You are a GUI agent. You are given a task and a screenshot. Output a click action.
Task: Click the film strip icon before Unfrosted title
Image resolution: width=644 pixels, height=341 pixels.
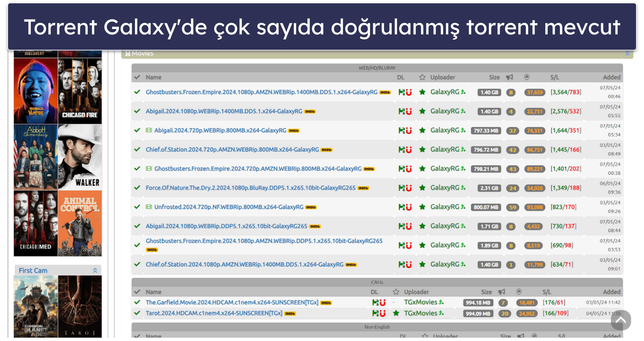(x=149, y=207)
